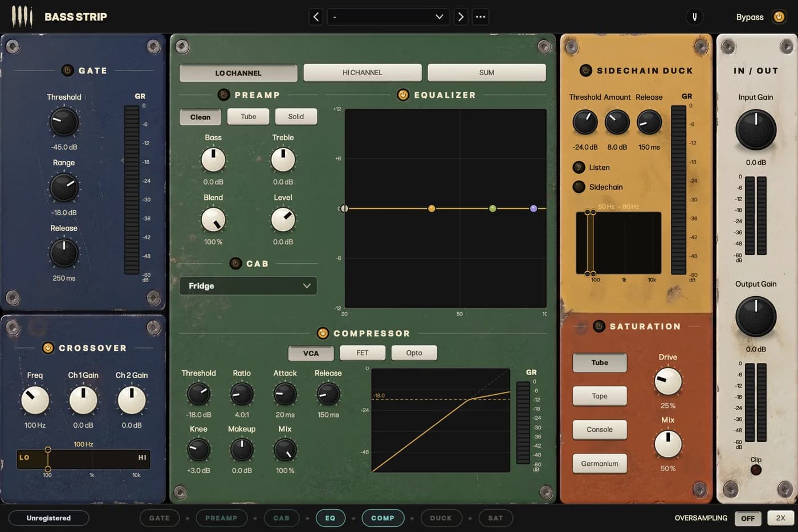Disable the Equalizer power button
Screen dimensions: 798x532
[403, 95]
